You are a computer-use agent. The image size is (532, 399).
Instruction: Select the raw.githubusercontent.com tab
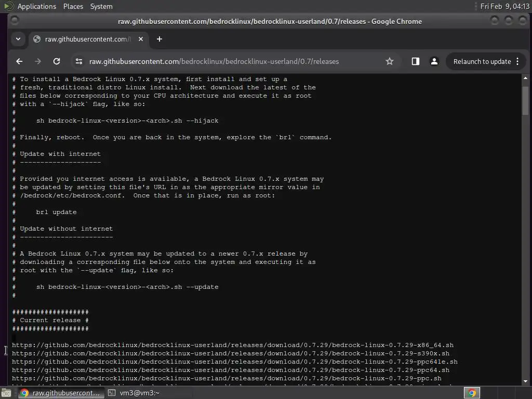click(x=88, y=39)
